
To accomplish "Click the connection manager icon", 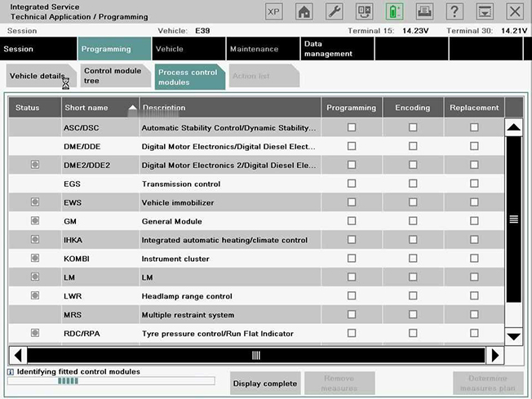I will pos(365,12).
